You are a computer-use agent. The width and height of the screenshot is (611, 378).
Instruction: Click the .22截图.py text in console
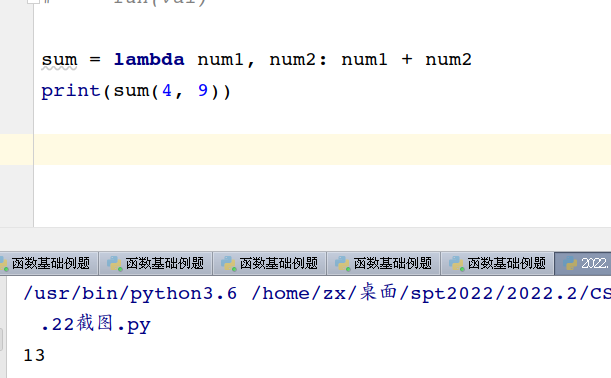tap(96, 324)
